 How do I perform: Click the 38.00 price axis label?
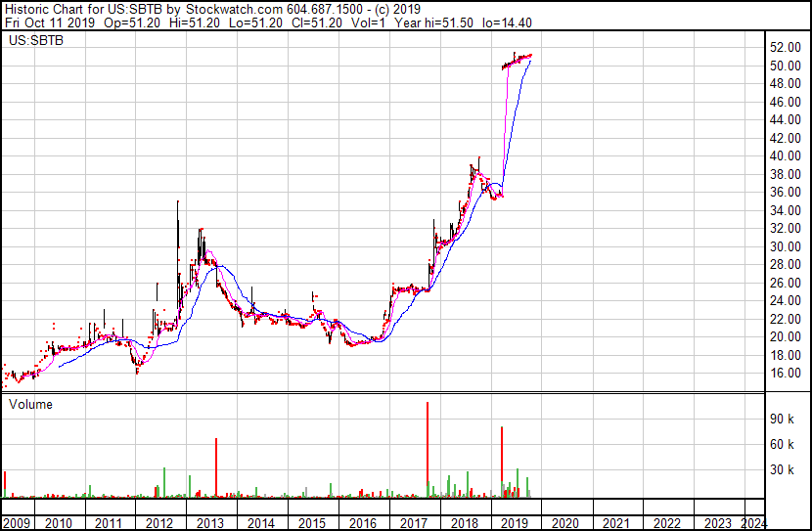pos(785,174)
